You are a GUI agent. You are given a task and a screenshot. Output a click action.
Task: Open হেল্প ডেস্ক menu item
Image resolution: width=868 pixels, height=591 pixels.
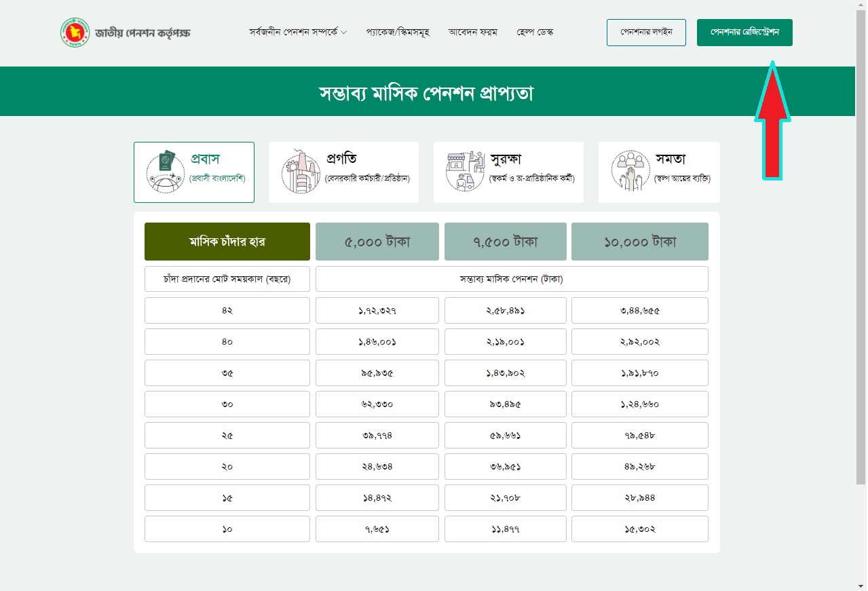[x=535, y=32]
